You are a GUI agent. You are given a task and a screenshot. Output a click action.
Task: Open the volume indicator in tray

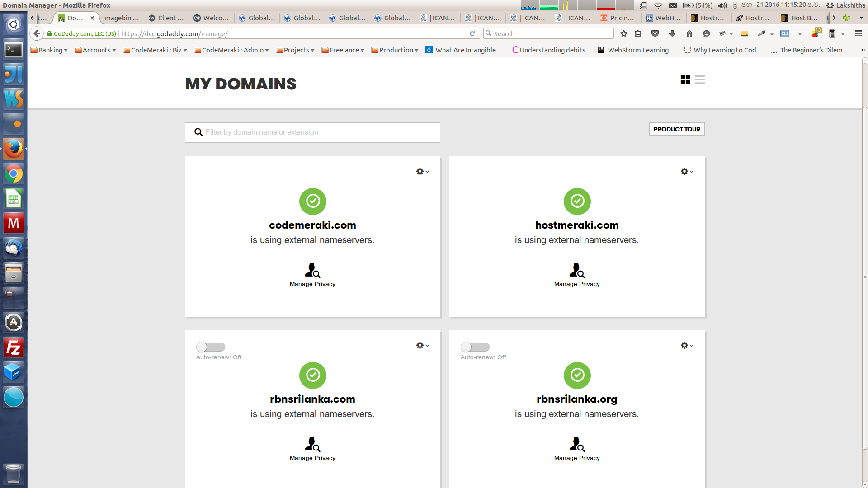tap(722, 5)
